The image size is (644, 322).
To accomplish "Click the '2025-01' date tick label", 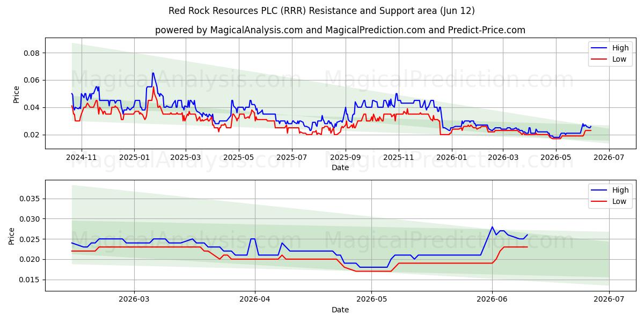I will coord(134,157).
